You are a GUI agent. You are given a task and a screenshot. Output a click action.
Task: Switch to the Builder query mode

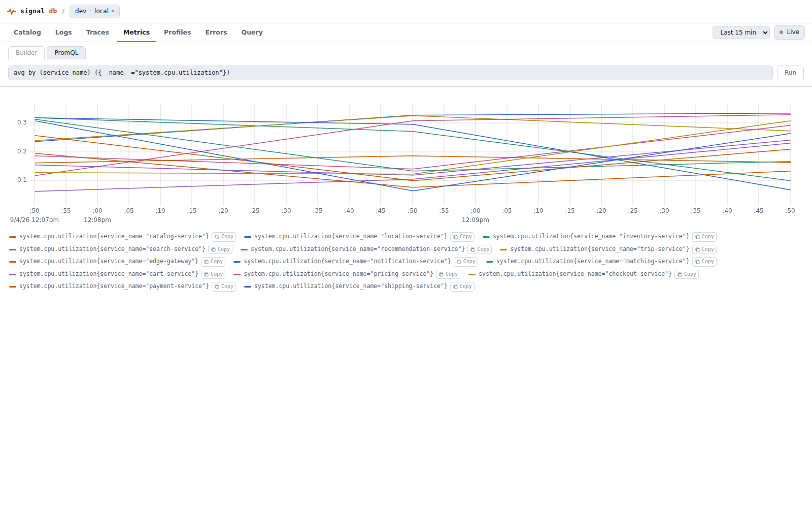pyautogui.click(x=26, y=53)
